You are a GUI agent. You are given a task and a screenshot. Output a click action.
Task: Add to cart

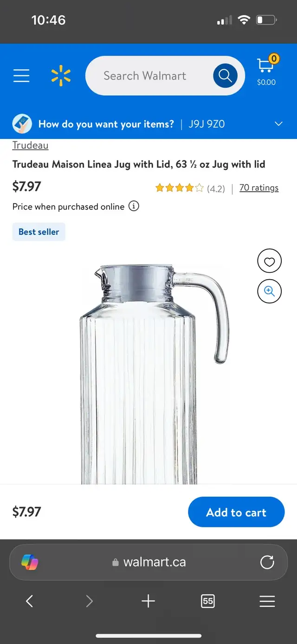[236, 512]
